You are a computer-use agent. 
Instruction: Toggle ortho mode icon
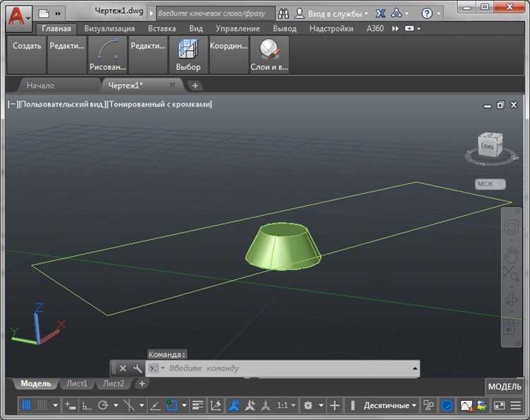point(86,405)
